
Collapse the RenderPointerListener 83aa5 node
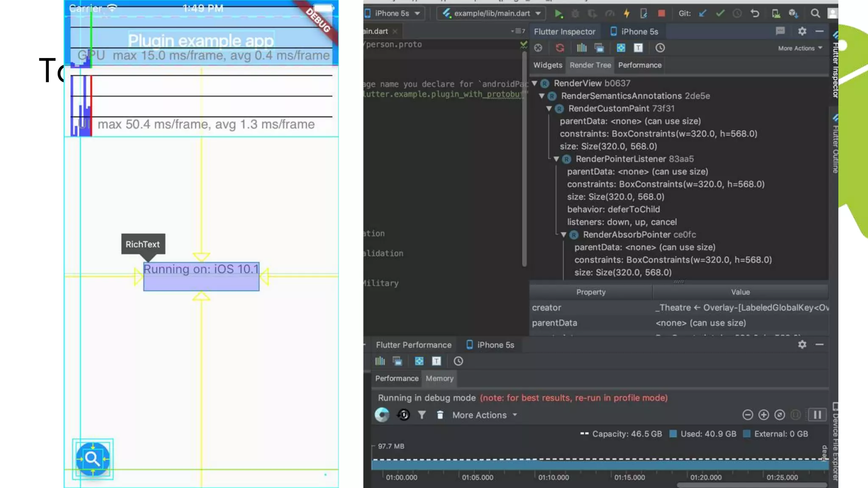tap(556, 159)
